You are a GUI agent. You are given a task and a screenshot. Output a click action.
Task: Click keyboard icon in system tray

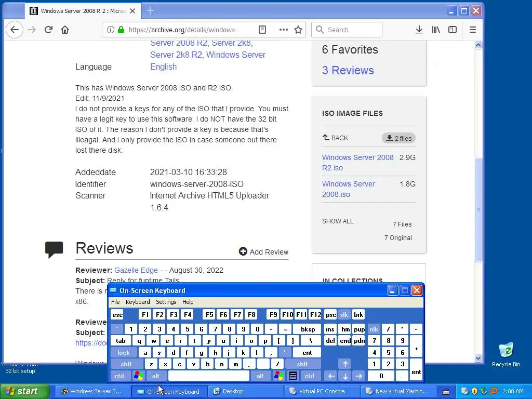(446, 392)
